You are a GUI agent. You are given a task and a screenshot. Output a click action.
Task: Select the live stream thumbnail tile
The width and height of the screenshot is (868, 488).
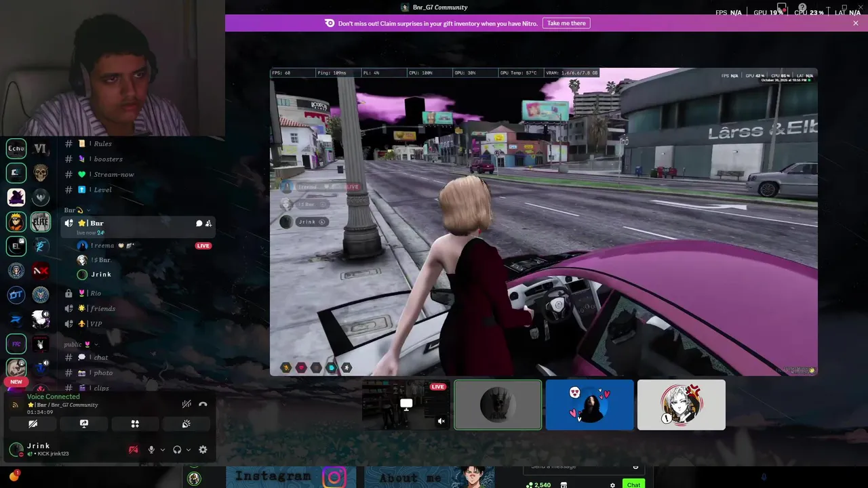coord(405,405)
